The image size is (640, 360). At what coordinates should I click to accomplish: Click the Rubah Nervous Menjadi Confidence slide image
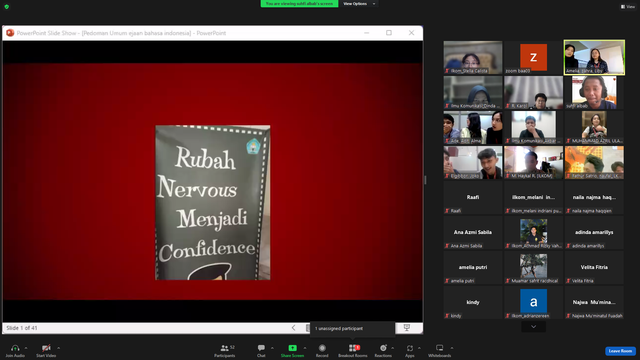[x=213, y=202]
